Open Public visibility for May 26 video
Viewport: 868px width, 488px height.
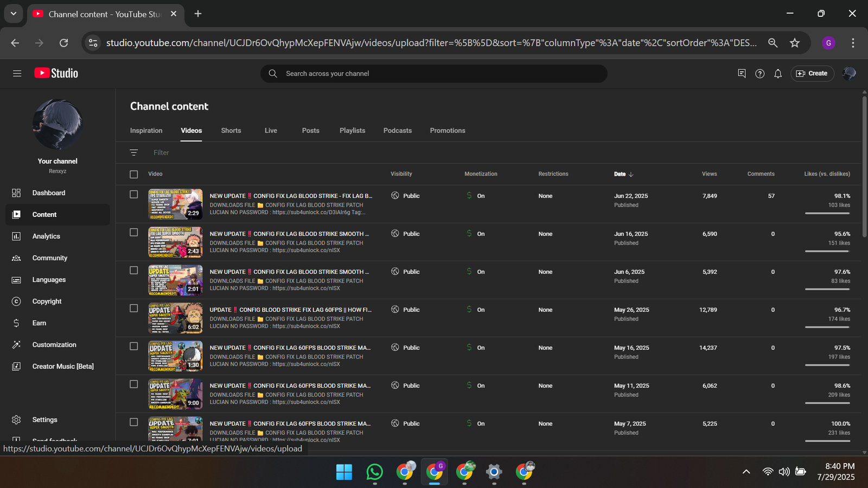coord(405,310)
